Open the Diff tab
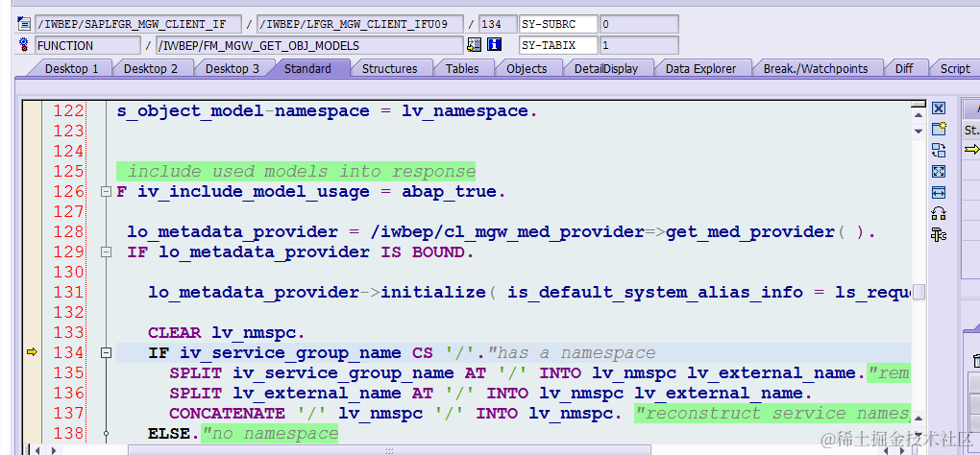The width and height of the screenshot is (980, 455). tap(904, 69)
